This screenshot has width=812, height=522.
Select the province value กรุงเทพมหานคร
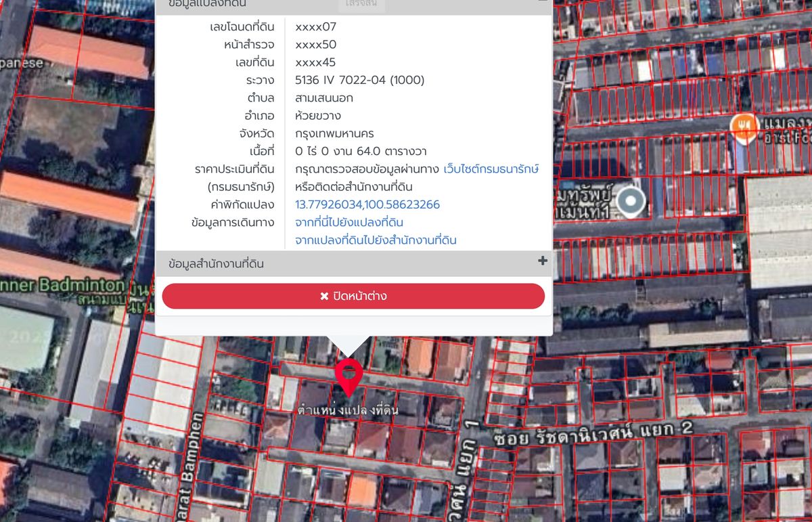tap(334, 133)
